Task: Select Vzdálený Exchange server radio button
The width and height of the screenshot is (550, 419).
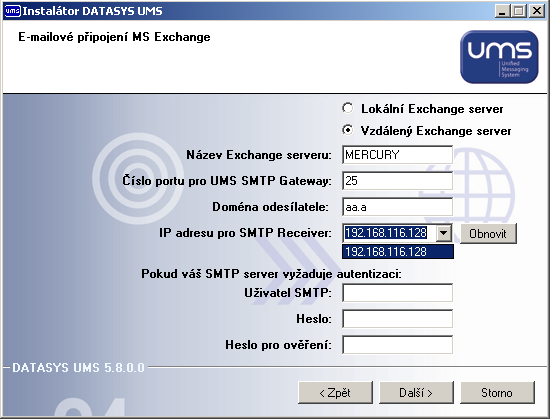Action: pyautogui.click(x=348, y=130)
